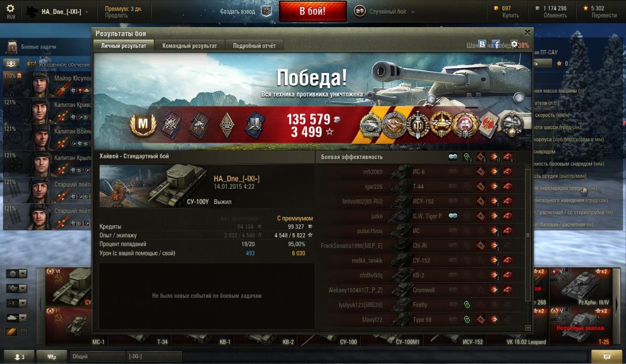Share result via the VK icon

[482, 45]
